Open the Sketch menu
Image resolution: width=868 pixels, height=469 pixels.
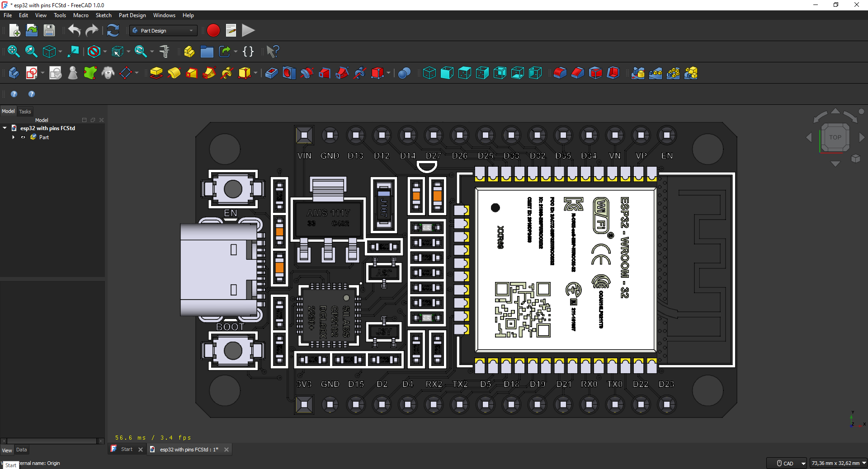[x=104, y=15]
